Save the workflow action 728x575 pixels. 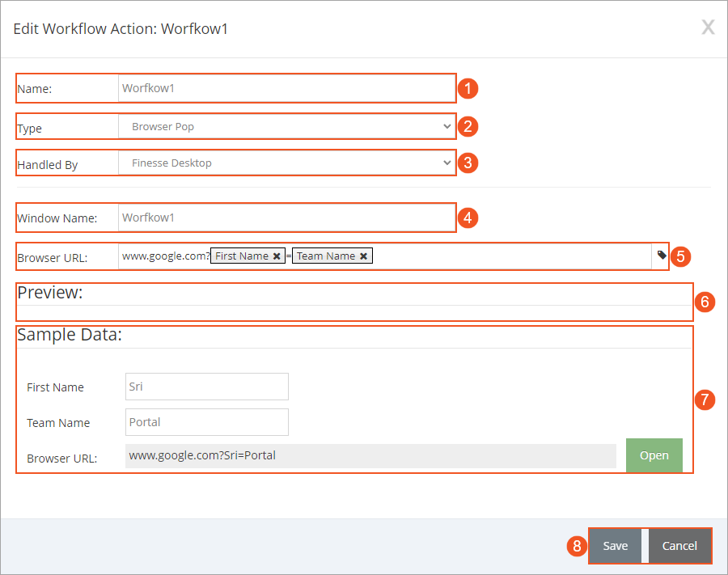point(616,545)
